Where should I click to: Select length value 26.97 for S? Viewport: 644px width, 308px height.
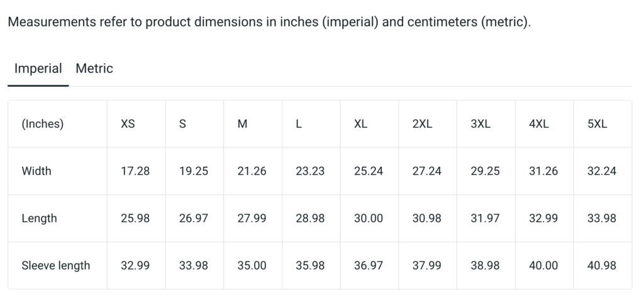click(194, 219)
